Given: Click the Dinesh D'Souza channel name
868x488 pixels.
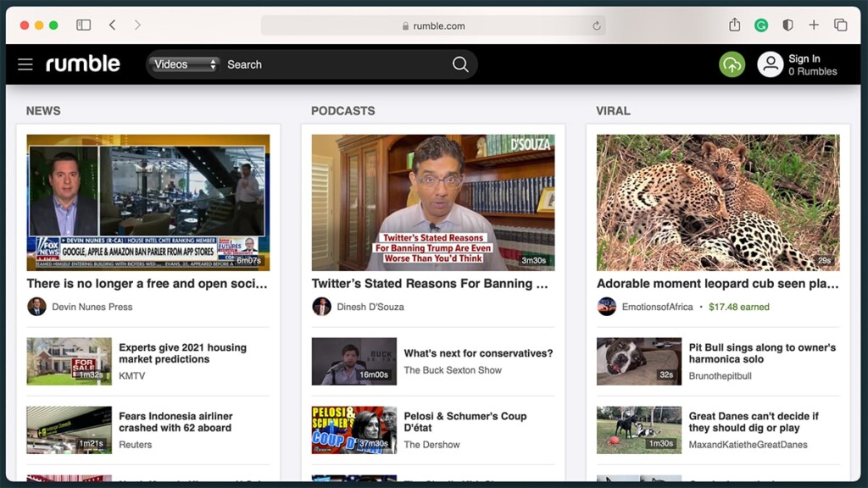Looking at the screenshot, I should click(x=370, y=307).
